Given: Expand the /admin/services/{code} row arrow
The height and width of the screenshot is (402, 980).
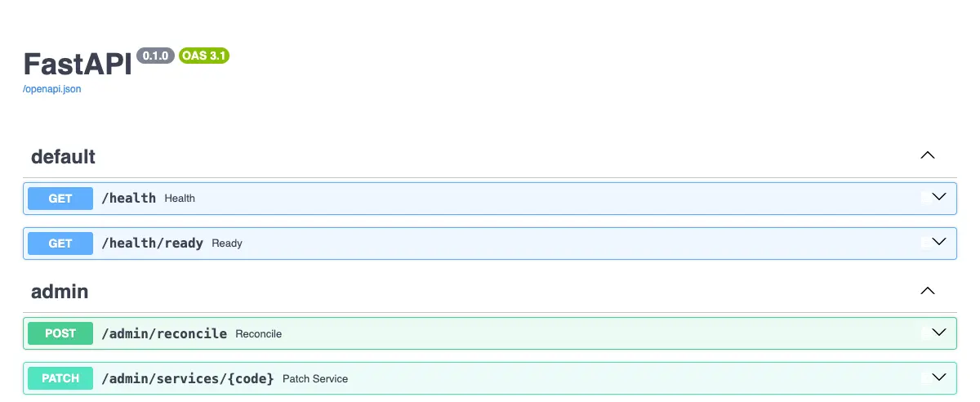Looking at the screenshot, I should pyautogui.click(x=938, y=377).
